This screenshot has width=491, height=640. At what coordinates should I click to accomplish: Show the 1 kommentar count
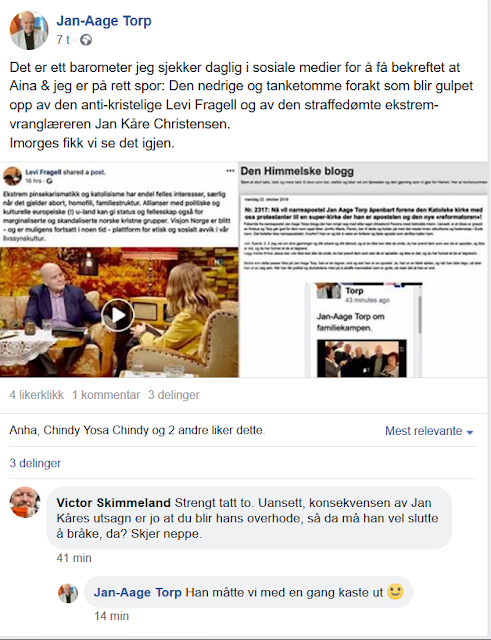[106, 395]
